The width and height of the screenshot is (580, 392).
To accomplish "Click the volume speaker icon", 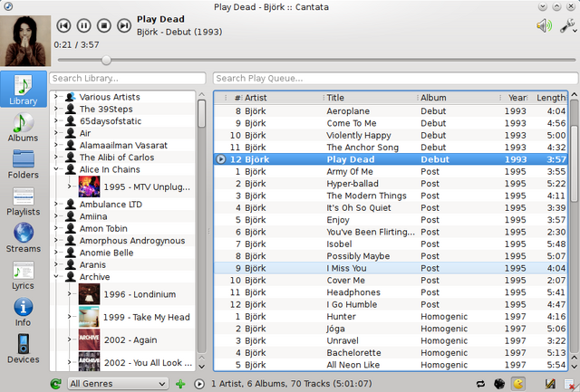I will pos(544,25).
